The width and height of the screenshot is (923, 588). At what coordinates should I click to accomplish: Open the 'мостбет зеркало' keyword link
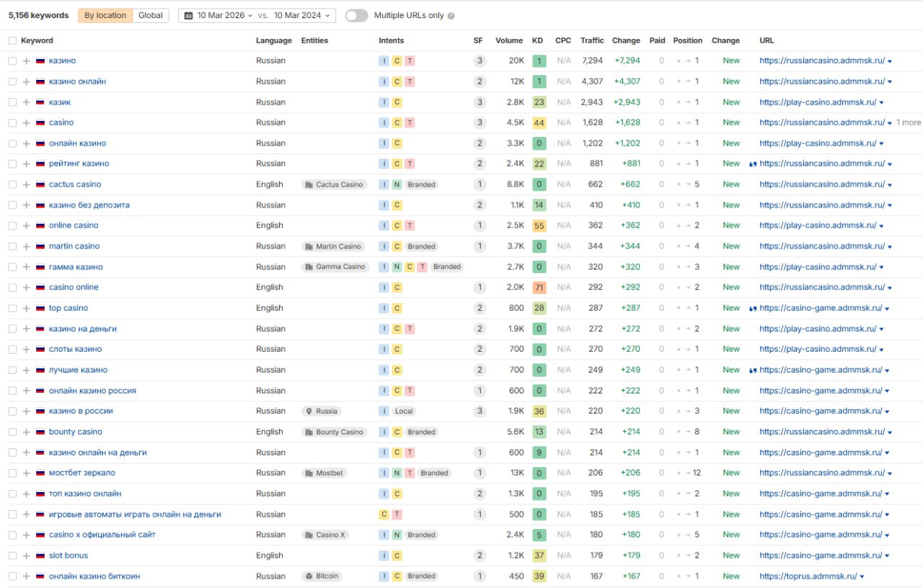(81, 473)
